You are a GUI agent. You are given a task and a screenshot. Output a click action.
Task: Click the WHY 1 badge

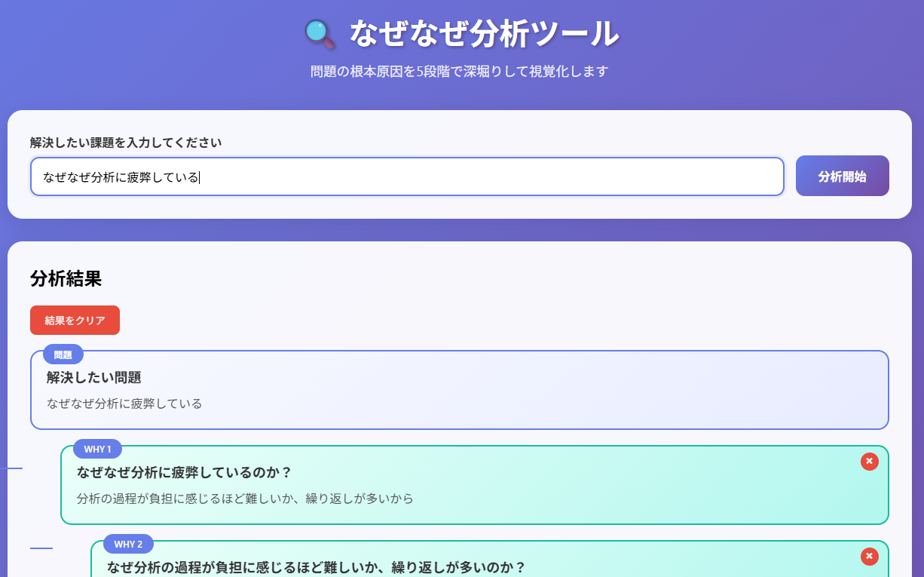tap(97, 449)
